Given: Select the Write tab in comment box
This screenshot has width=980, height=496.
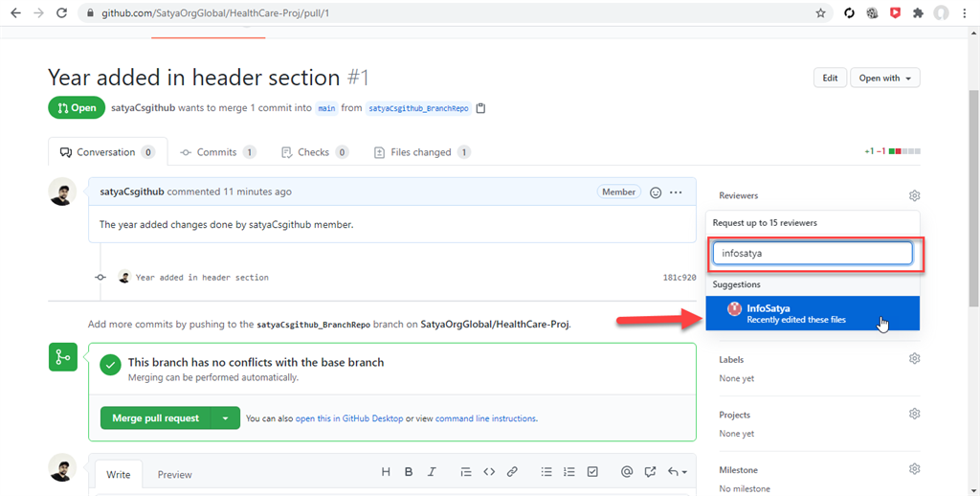Looking at the screenshot, I should pyautogui.click(x=118, y=474).
